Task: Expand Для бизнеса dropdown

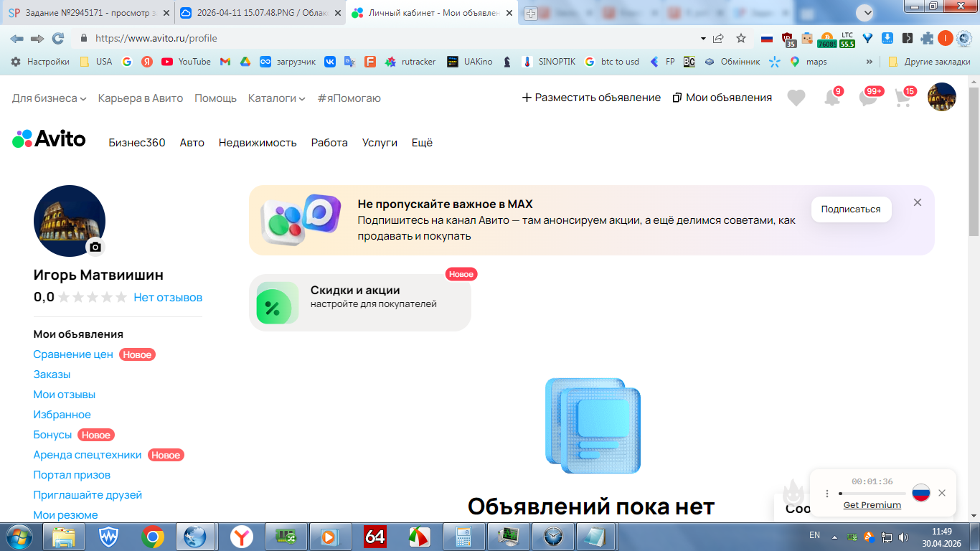Action: 50,98
